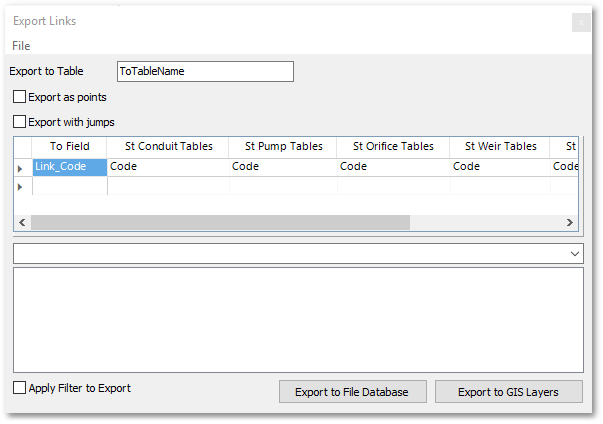Enable Export with jumps checkbox
The width and height of the screenshot is (603, 424).
click(19, 122)
